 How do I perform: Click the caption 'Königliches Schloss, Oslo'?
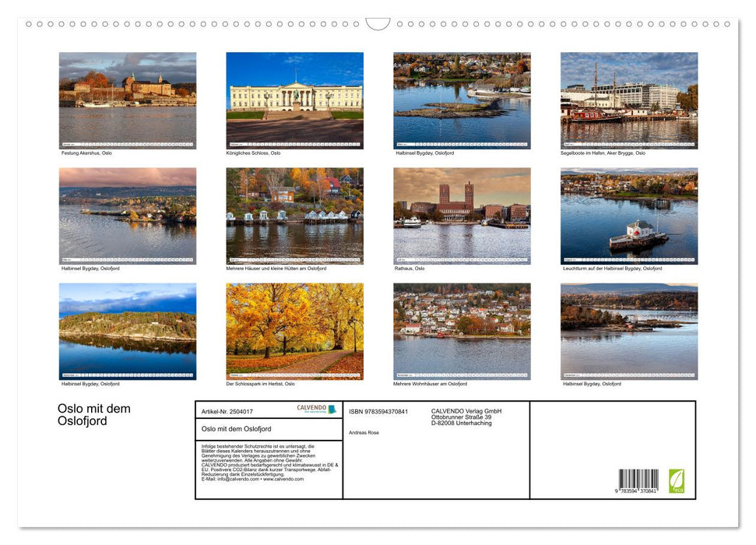pyautogui.click(x=253, y=153)
